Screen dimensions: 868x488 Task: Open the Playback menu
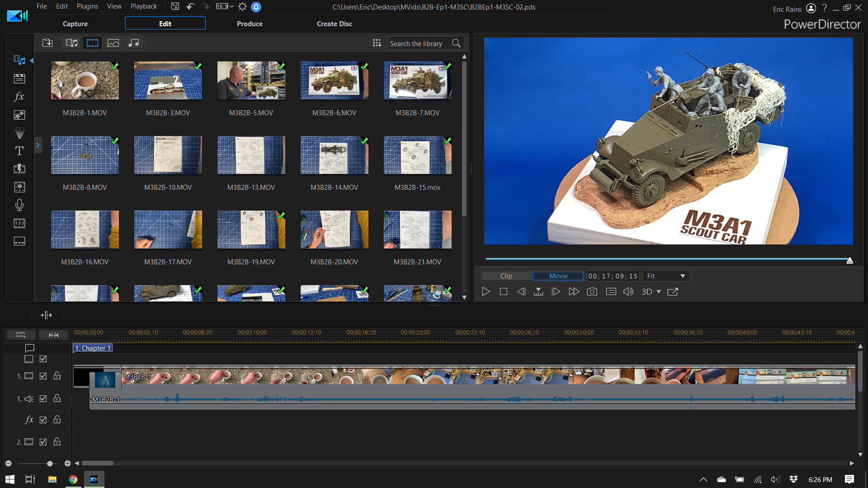click(144, 6)
